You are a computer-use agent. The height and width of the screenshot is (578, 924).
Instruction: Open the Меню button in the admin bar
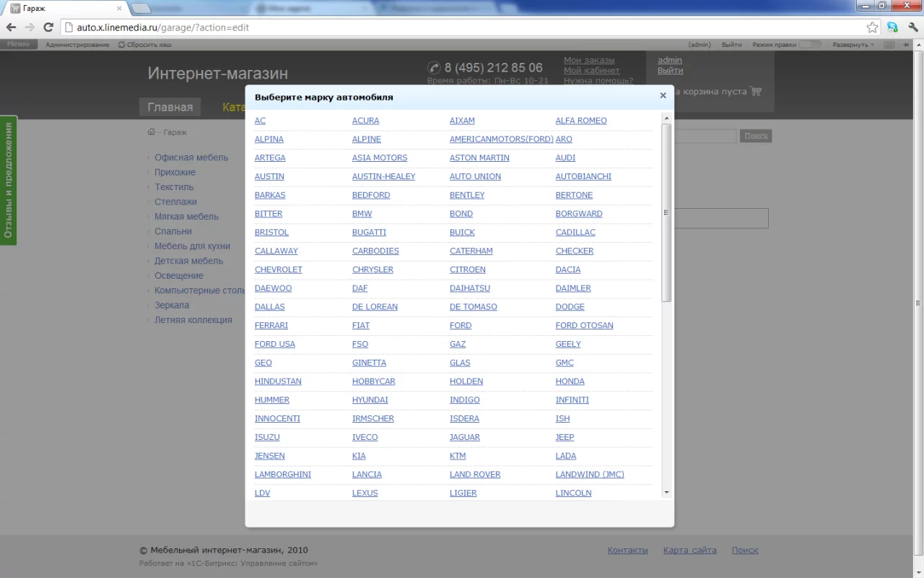point(18,44)
